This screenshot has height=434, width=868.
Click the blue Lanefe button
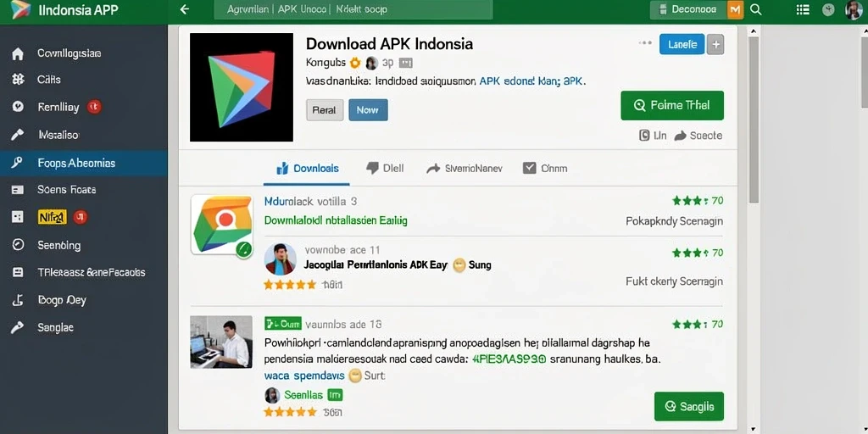tap(682, 44)
